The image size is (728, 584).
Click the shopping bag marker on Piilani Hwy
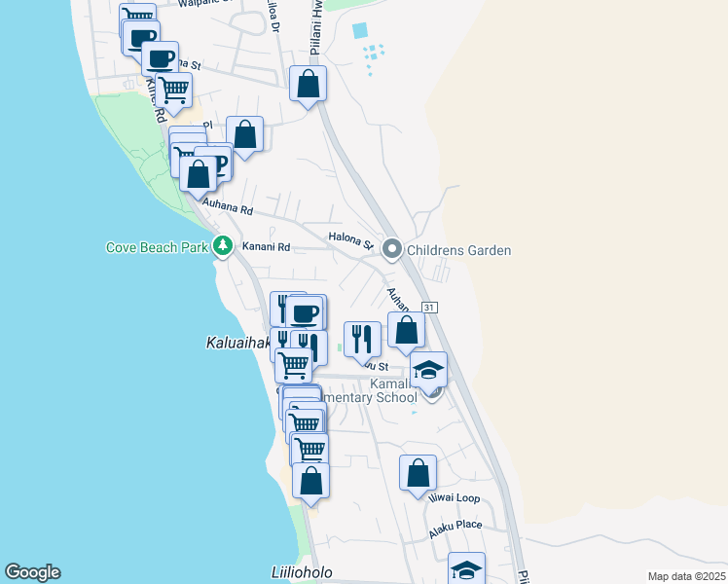[x=308, y=87]
